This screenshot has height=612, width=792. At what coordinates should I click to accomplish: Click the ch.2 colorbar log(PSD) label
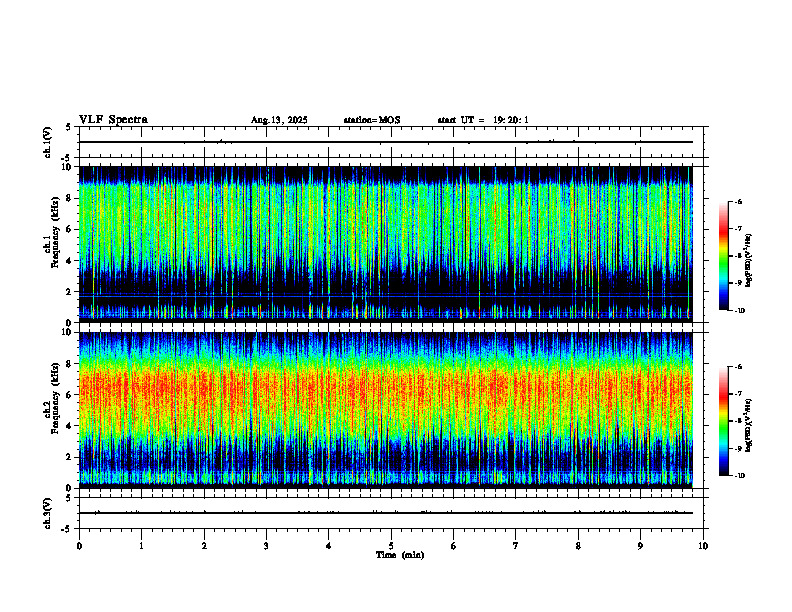click(x=749, y=426)
